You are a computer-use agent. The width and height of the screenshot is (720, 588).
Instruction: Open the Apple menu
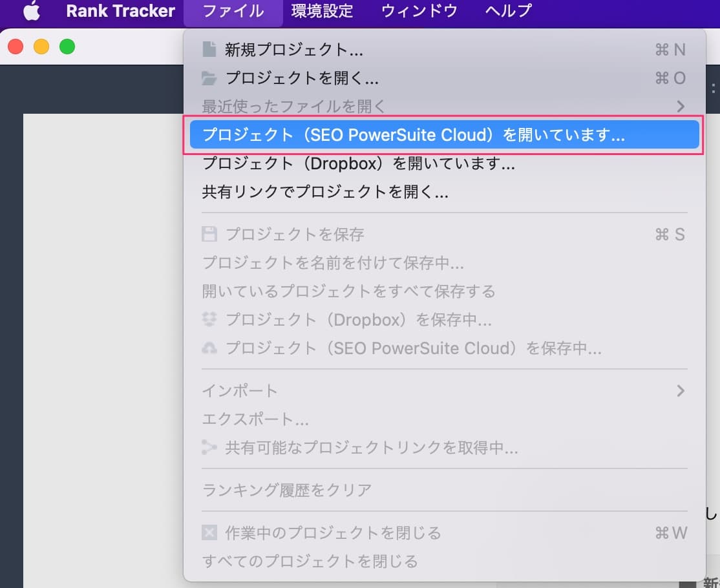(32, 10)
